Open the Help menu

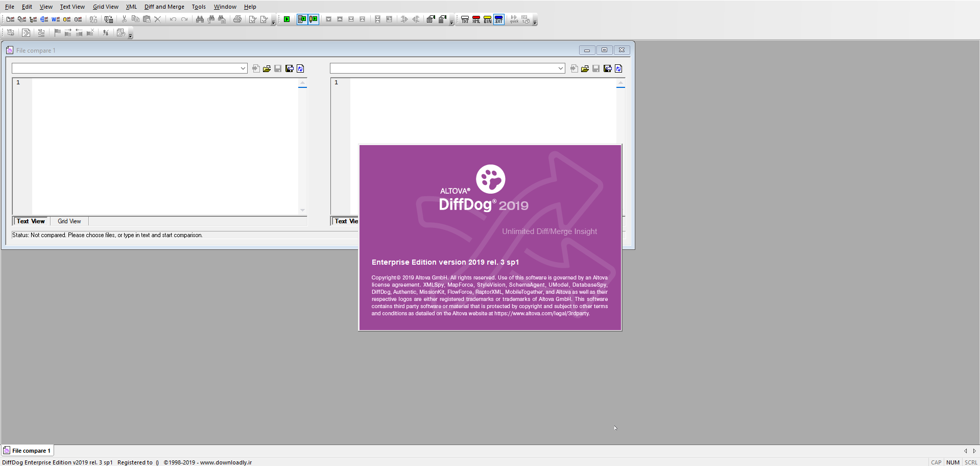[x=250, y=7]
